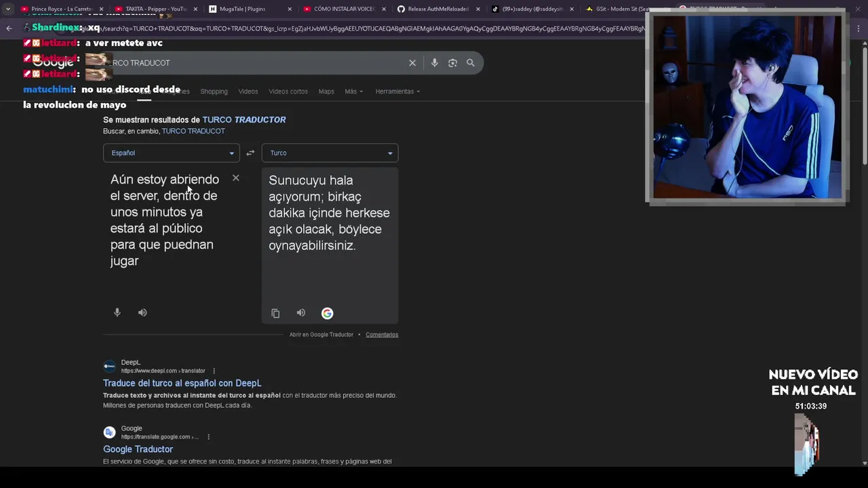Viewport: 868px width, 488px height.
Task: Switch to the Videos cortos tab
Action: (x=288, y=91)
